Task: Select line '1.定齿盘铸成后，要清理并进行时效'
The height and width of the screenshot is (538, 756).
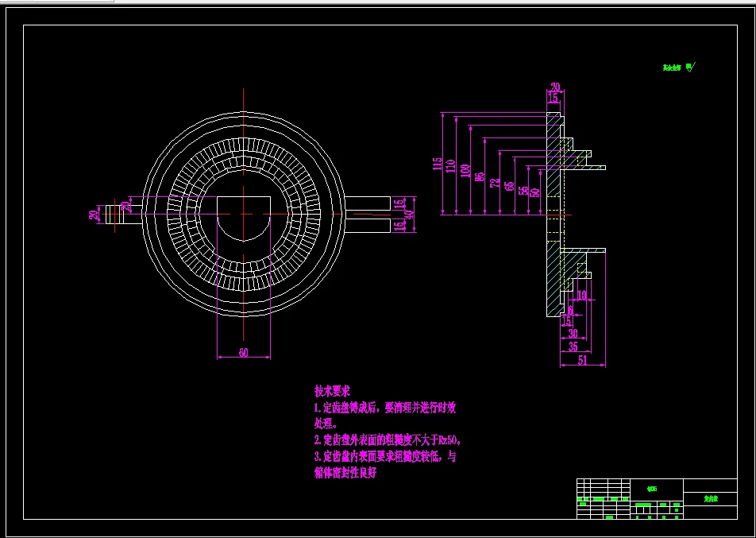Action: click(x=385, y=408)
